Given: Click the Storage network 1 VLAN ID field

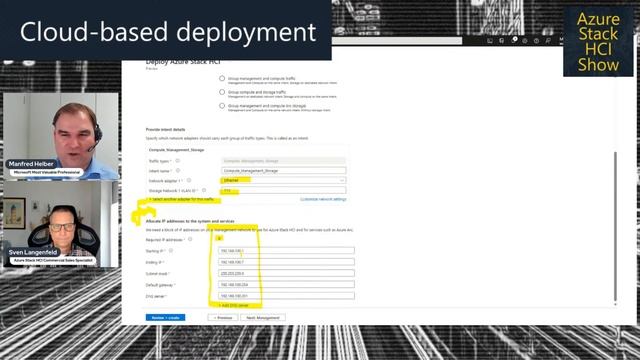Looking at the screenshot, I should pyautogui.click(x=283, y=190).
